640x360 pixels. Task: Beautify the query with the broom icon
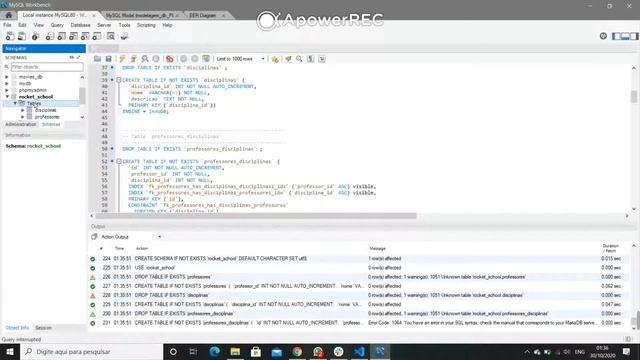click(x=288, y=59)
